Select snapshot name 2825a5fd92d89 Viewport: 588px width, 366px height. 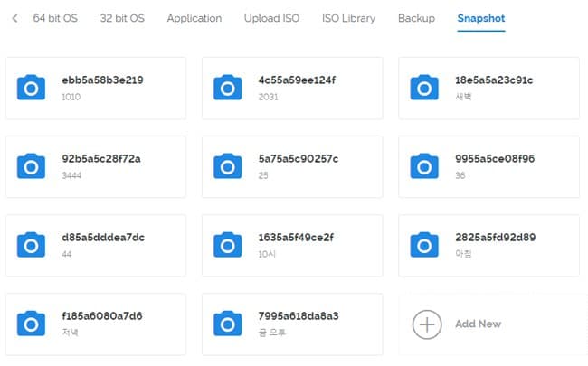pos(495,238)
